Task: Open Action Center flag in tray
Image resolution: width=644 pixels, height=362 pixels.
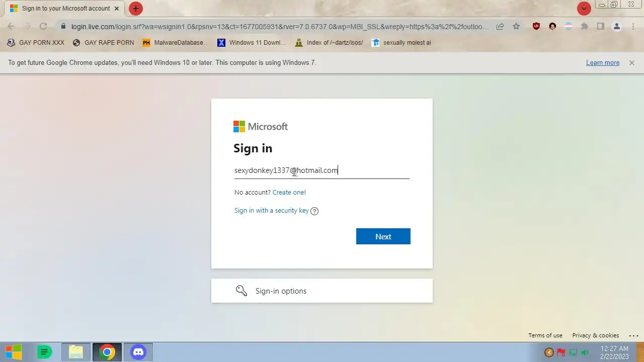Action: pyautogui.click(x=561, y=352)
